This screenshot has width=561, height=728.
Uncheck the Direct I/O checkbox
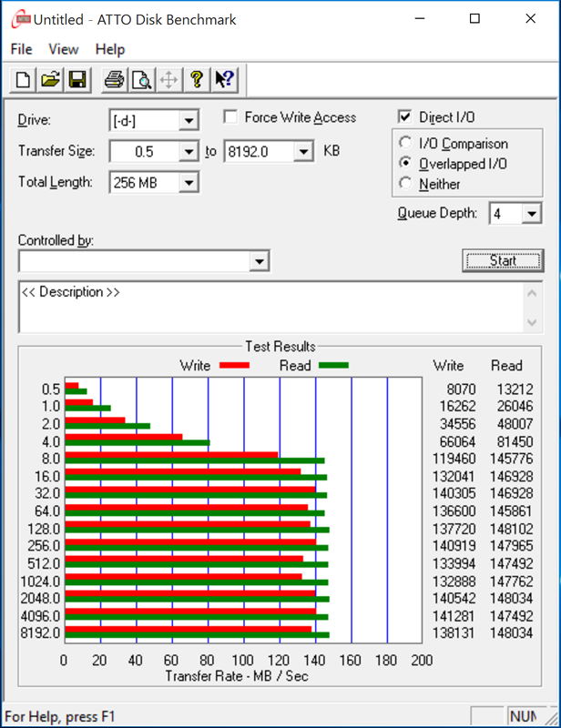pos(405,116)
